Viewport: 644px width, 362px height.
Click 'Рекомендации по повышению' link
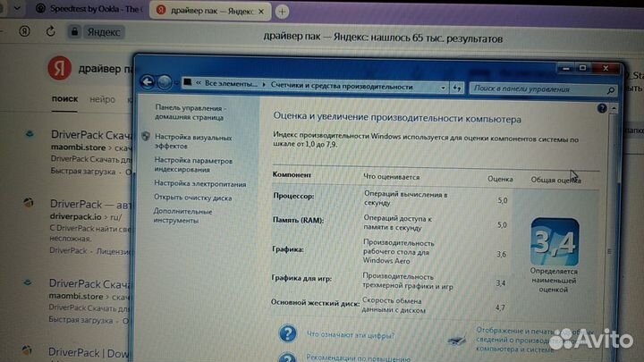(358, 358)
